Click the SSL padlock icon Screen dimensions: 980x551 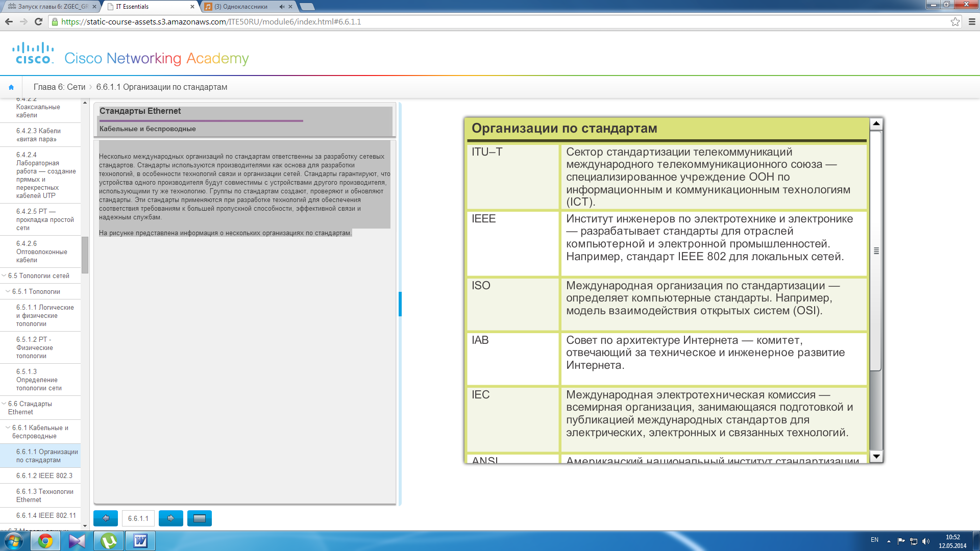click(x=55, y=22)
